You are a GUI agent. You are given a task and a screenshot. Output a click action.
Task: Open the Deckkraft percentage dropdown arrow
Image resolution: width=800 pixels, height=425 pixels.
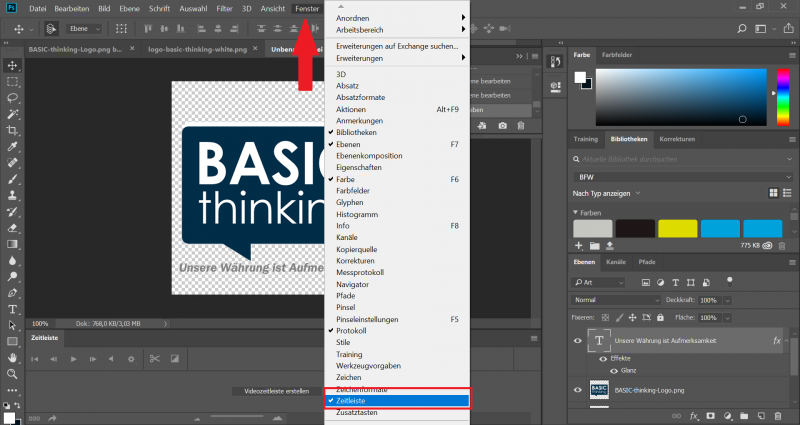728,301
